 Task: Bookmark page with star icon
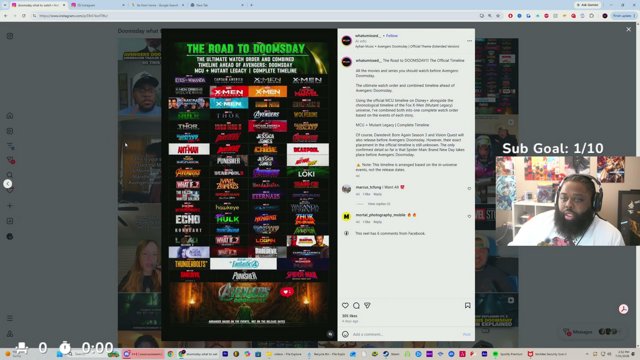point(498,16)
